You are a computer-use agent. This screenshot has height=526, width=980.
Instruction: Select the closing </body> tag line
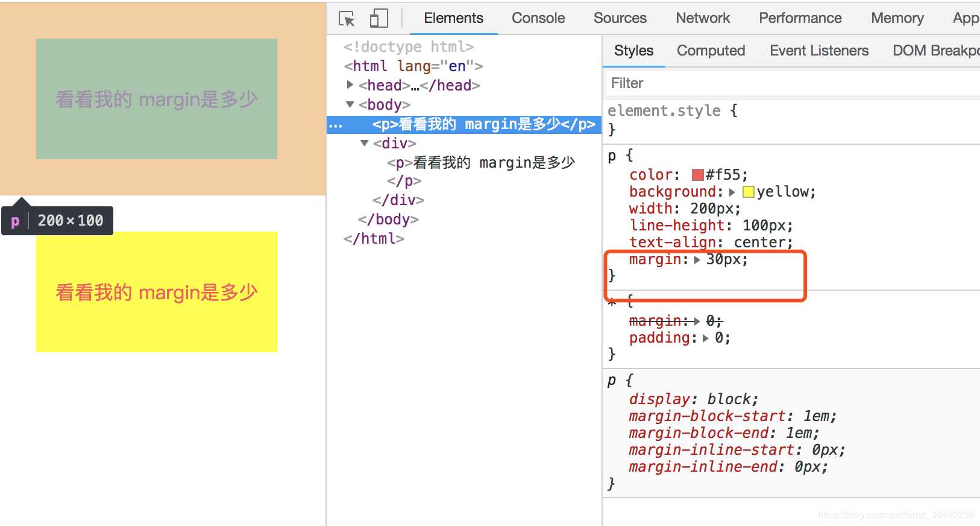tap(388, 219)
